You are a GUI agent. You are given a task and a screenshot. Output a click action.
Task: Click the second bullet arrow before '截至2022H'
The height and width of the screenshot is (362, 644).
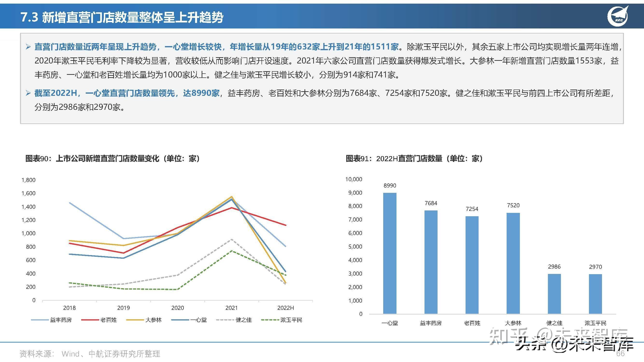[x=28, y=93]
